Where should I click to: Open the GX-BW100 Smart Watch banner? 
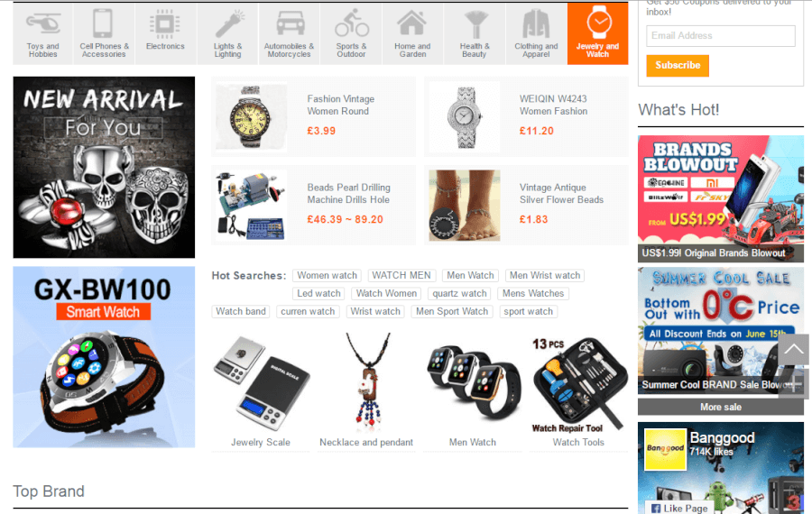(104, 356)
